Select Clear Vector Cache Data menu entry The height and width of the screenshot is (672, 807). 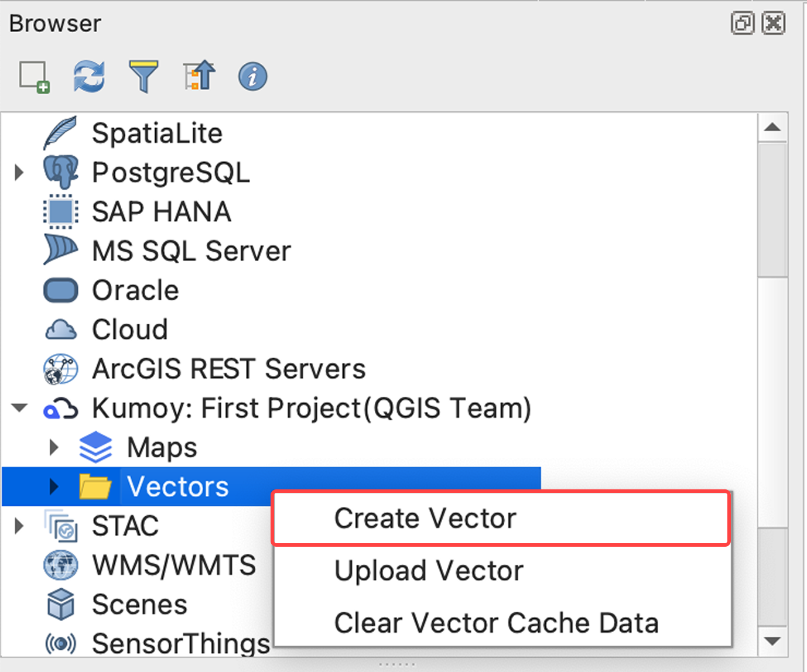tap(496, 623)
